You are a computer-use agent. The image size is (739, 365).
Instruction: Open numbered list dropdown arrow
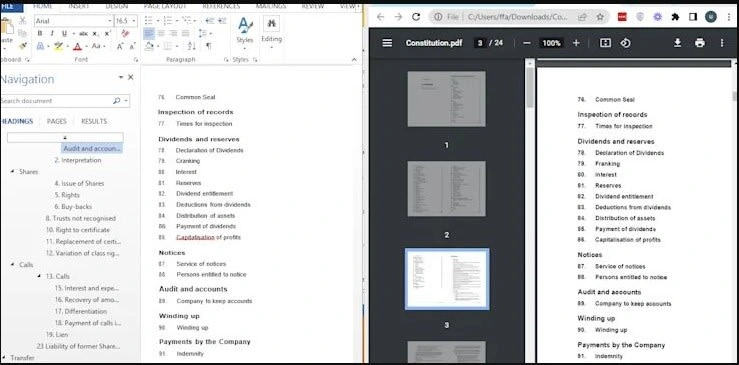[176, 21]
